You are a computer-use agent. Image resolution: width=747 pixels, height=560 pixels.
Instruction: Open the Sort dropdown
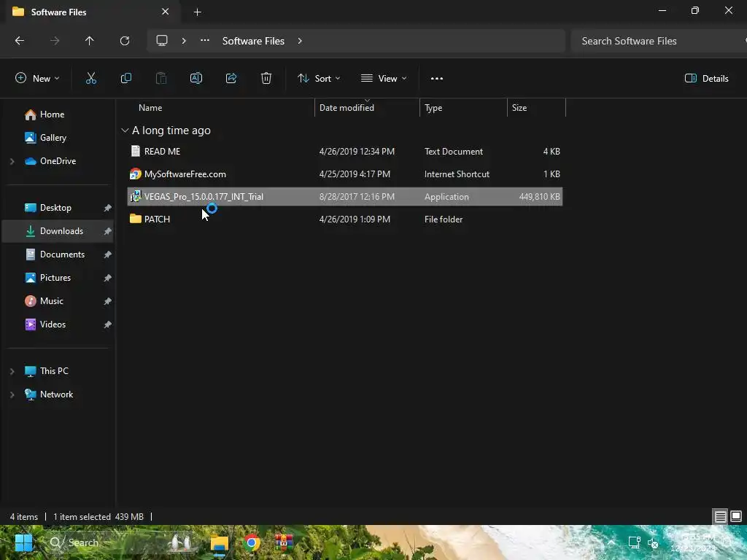tap(319, 79)
